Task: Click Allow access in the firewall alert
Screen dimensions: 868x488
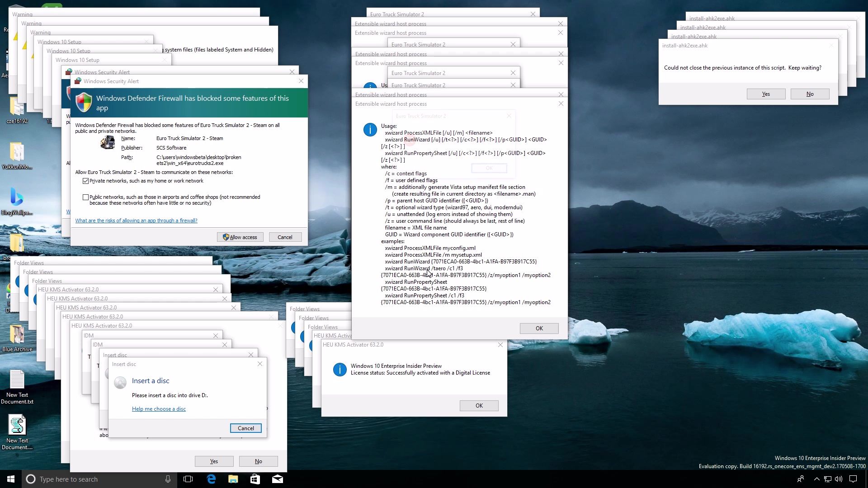Action: click(x=240, y=237)
